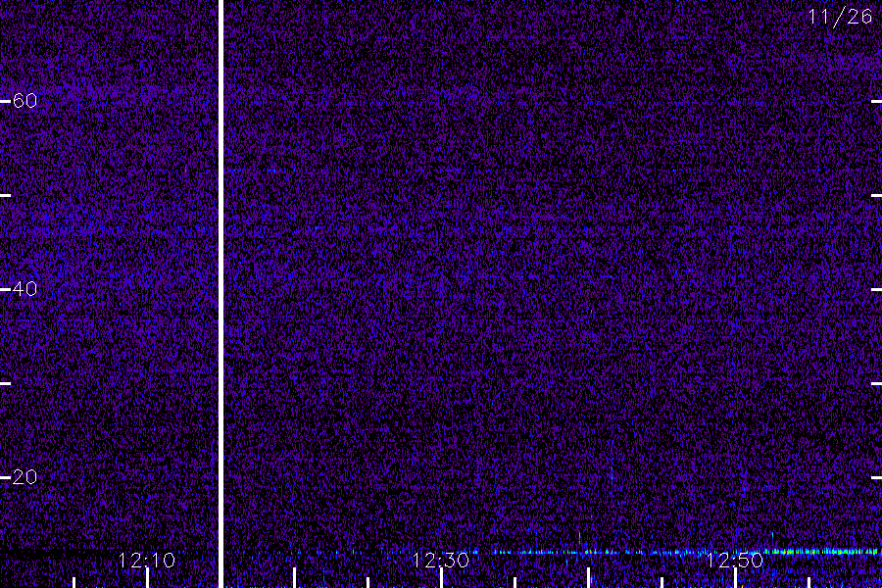
Task: Click the 11/26 date label
Action: tap(840, 17)
